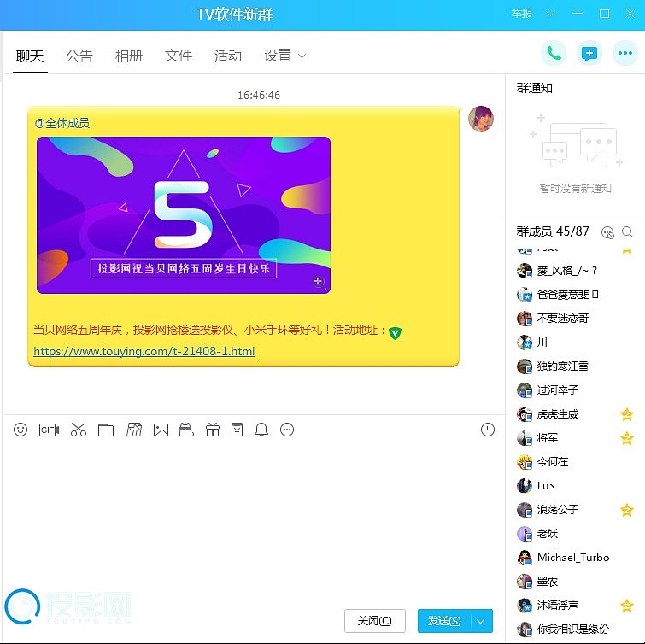Click the 发送(S) button
Image resolution: width=645 pixels, height=644 pixels.
[x=444, y=621]
